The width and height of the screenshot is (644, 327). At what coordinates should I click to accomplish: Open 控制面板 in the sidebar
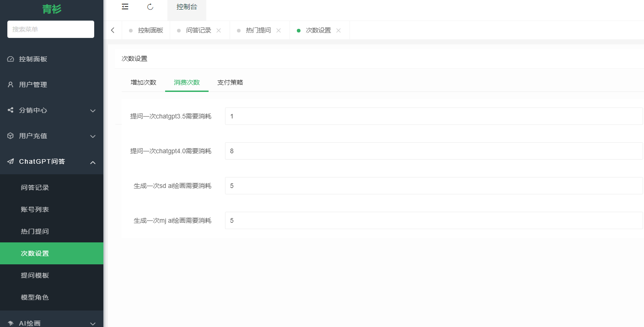[x=52, y=59]
